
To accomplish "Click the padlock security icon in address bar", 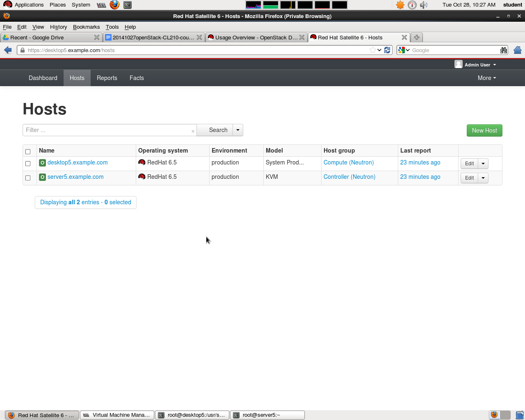I will tap(22, 50).
